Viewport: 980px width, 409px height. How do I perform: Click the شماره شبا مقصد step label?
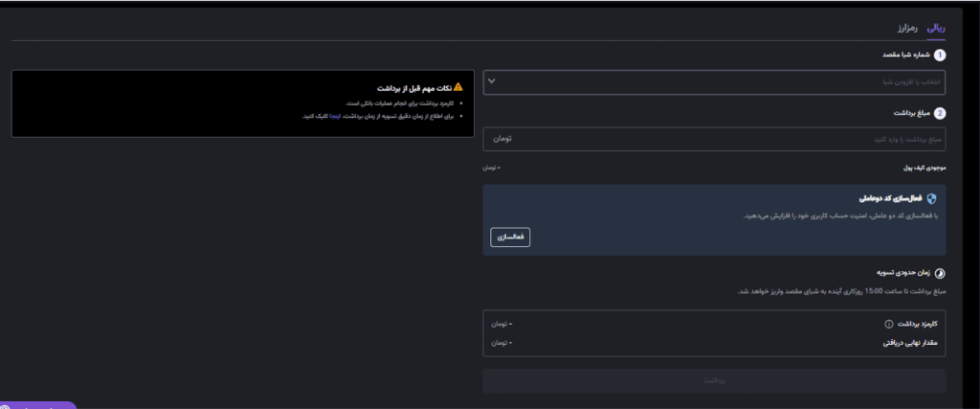point(907,55)
